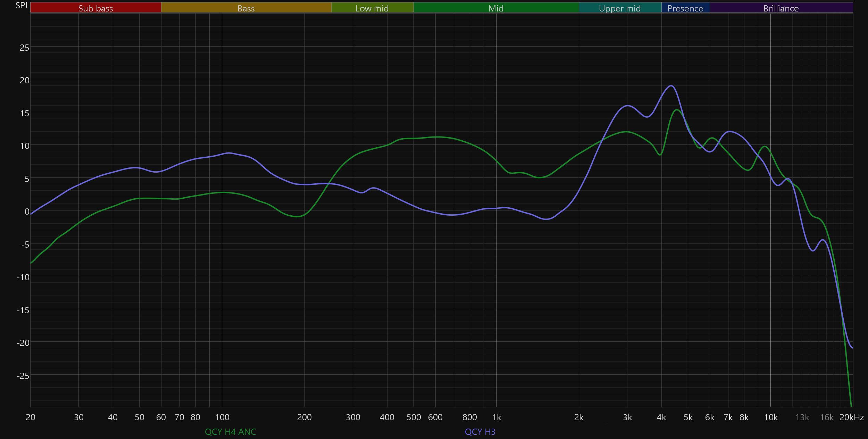This screenshot has height=439, width=868.
Task: Click the Brilliance band header
Action: pyautogui.click(x=781, y=8)
